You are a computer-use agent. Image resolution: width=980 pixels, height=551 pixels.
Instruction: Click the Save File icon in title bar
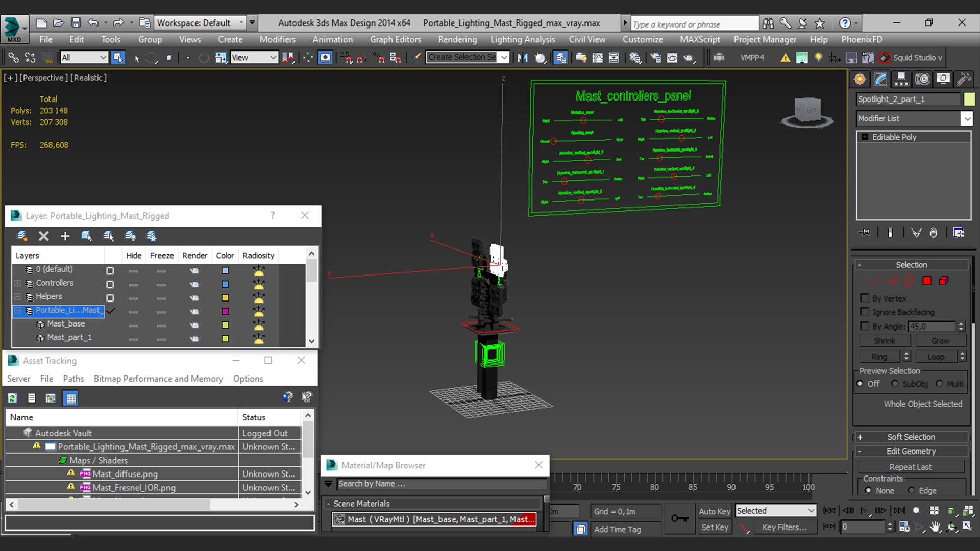pos(76,23)
